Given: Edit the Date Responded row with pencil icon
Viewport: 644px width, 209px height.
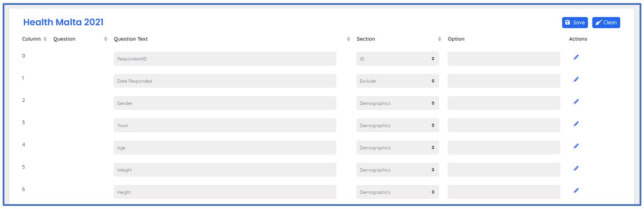Looking at the screenshot, I should coord(576,79).
